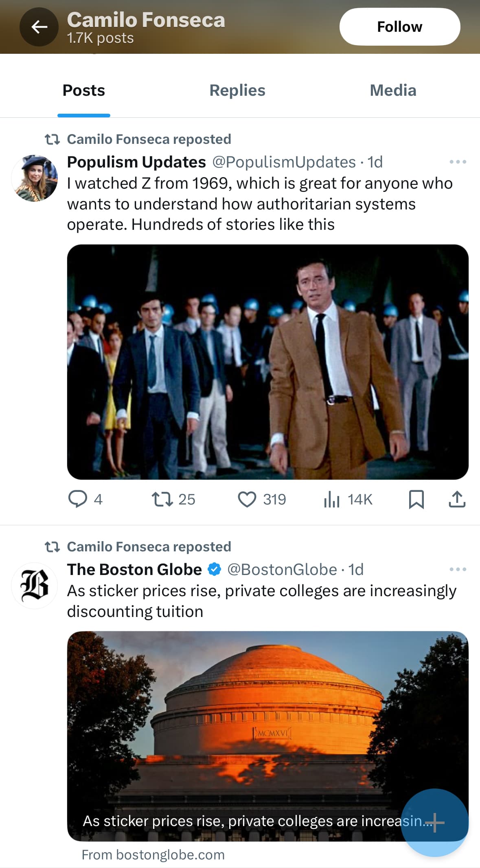Tap the floating compose plus button
This screenshot has height=868, width=480.
tap(434, 822)
